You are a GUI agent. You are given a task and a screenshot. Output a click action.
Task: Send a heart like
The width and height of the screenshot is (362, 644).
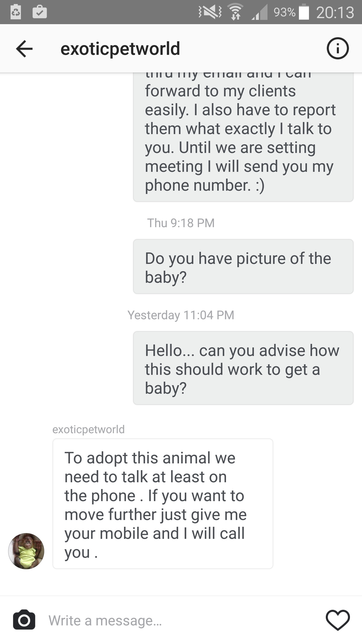pos(338,620)
